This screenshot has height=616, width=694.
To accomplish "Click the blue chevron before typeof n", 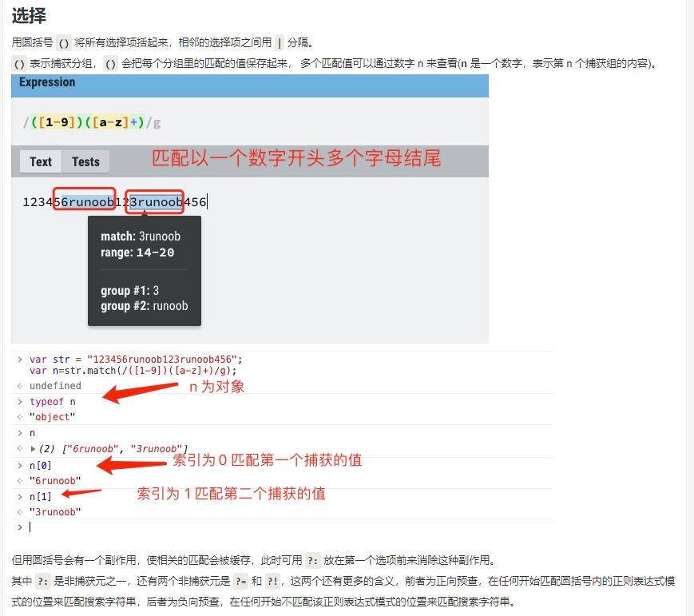I will (x=18, y=402).
